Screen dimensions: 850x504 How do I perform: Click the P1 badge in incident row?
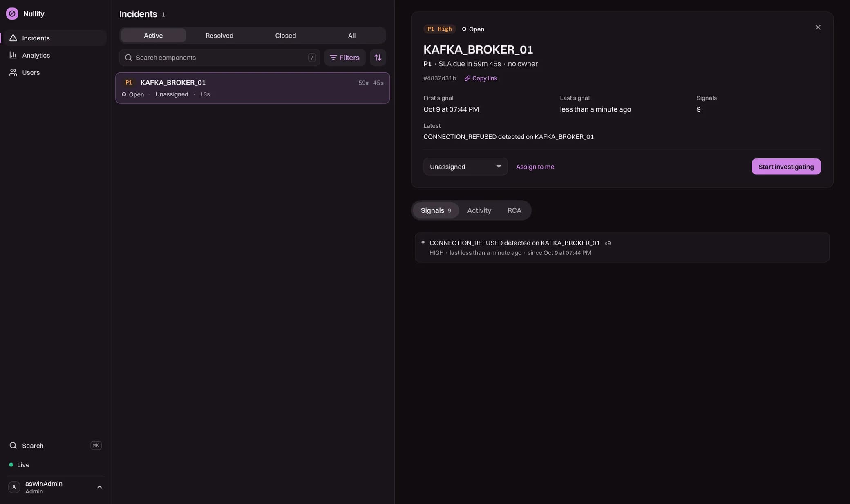129,83
